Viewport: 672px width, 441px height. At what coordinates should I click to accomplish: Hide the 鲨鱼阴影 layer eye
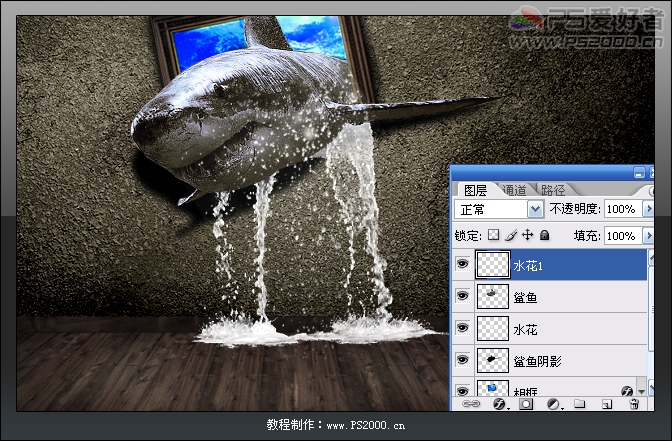point(462,360)
